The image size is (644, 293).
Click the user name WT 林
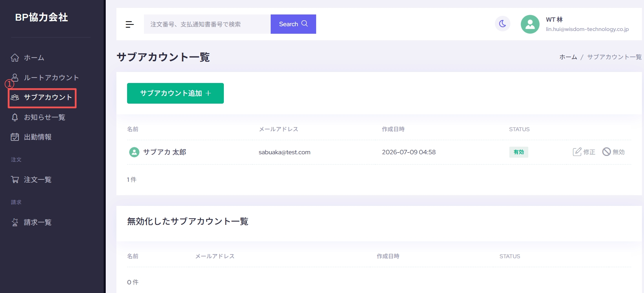554,20
